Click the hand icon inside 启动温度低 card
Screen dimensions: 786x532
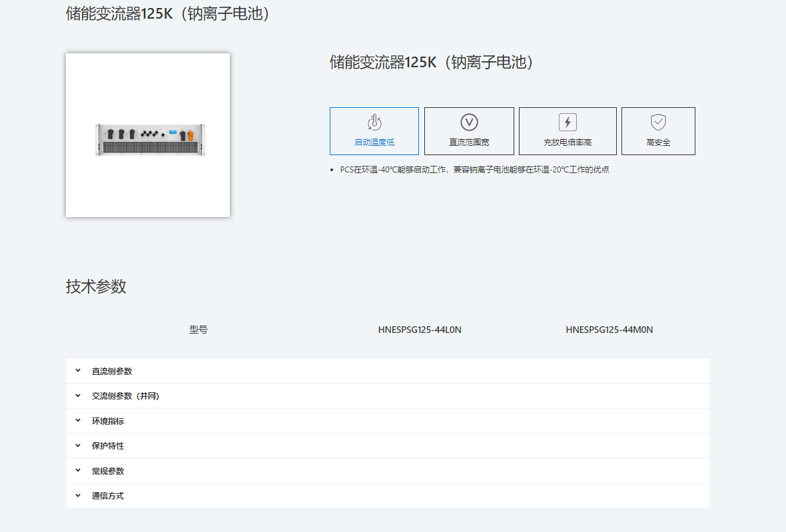374,123
